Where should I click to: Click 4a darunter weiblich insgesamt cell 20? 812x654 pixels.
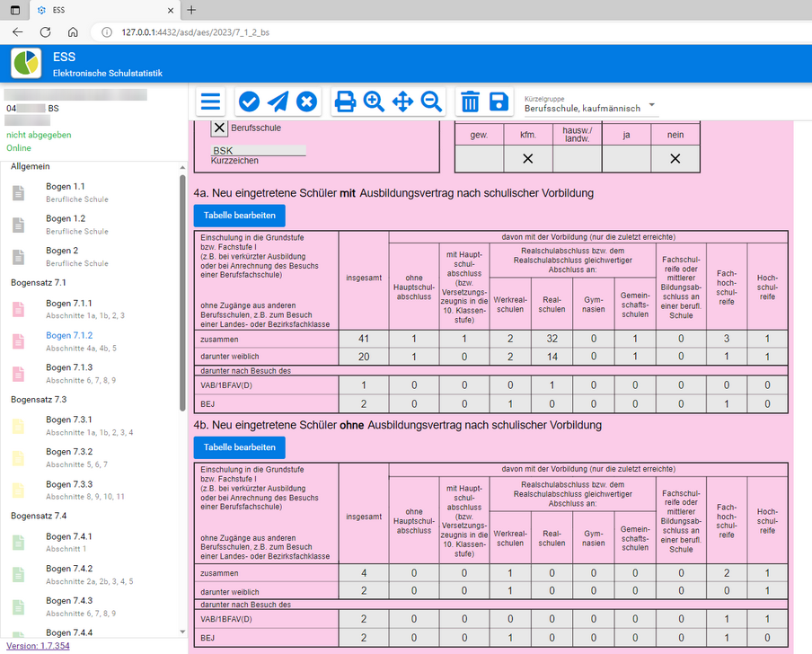click(364, 357)
